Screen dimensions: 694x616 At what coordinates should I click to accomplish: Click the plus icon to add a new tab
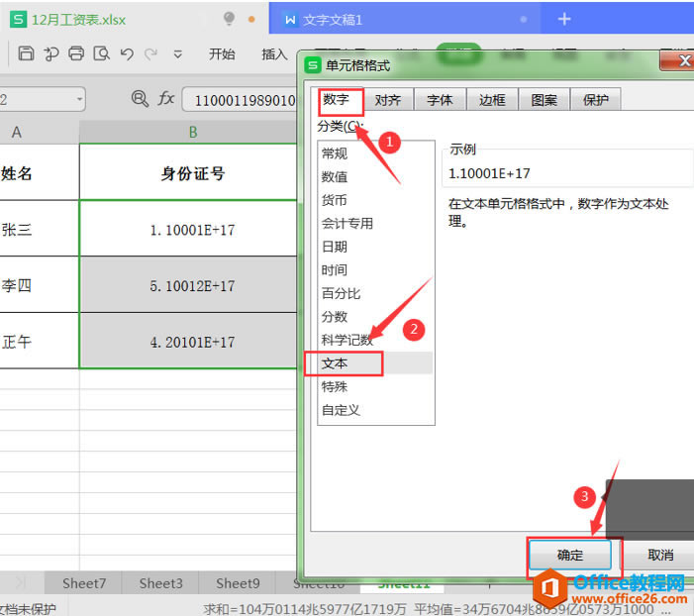point(564,19)
